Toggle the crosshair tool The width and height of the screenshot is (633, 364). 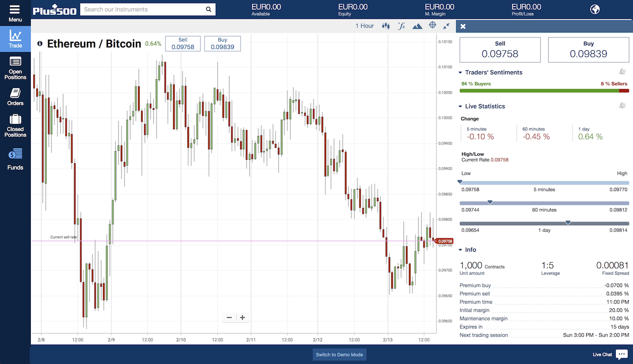click(433, 25)
